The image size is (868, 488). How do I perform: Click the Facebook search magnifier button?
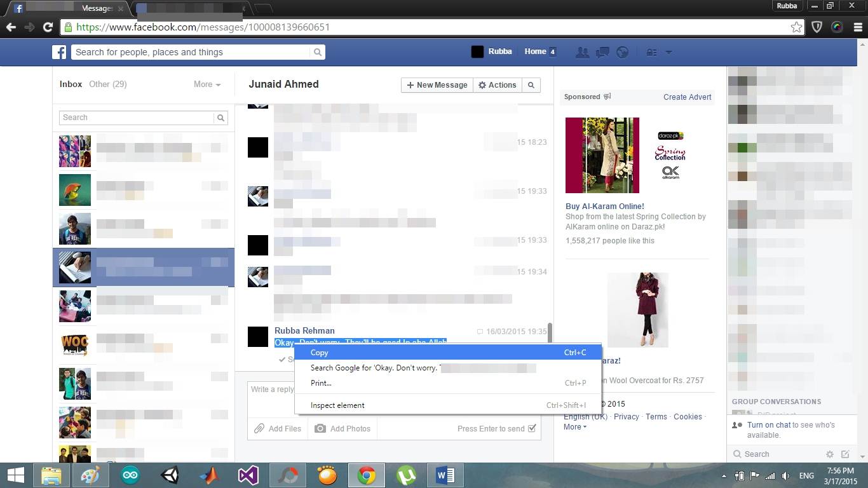[x=318, y=52]
